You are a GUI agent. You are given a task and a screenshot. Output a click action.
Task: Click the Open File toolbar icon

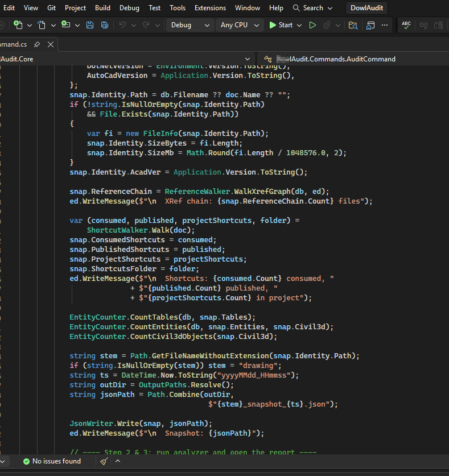[42, 25]
